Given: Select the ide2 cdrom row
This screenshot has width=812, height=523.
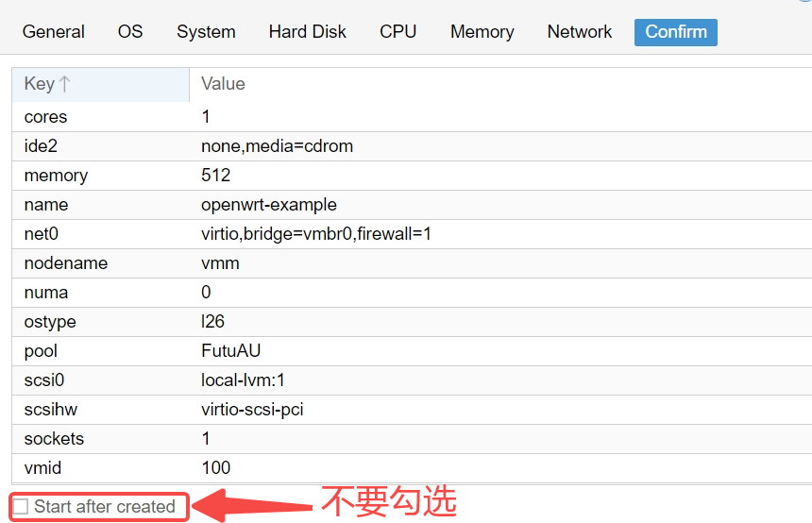Looking at the screenshot, I should pyautogui.click(x=412, y=146).
